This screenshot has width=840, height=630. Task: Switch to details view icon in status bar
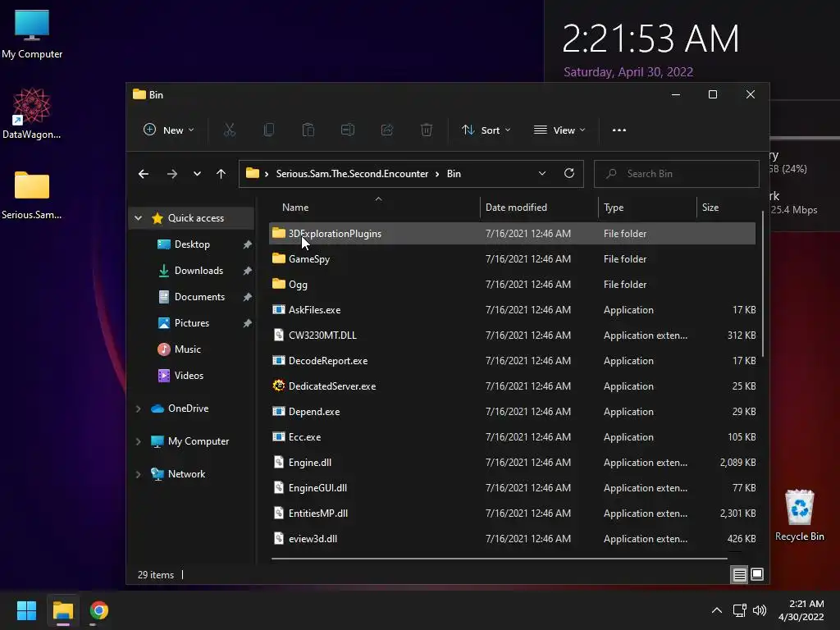739,575
